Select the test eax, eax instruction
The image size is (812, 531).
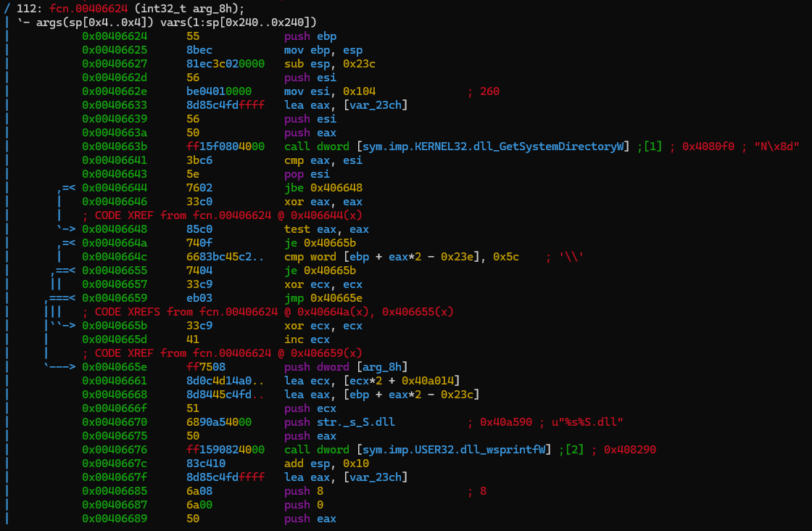316,229
